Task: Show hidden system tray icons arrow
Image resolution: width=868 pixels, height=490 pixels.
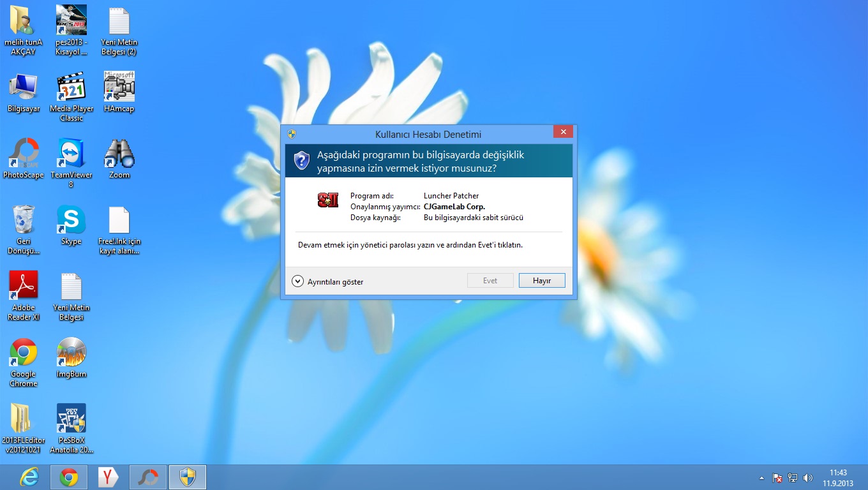Action: pos(761,477)
